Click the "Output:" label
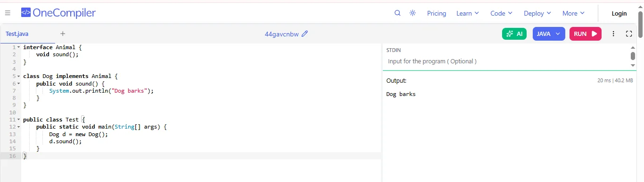The width and height of the screenshot is (644, 182). (396, 81)
